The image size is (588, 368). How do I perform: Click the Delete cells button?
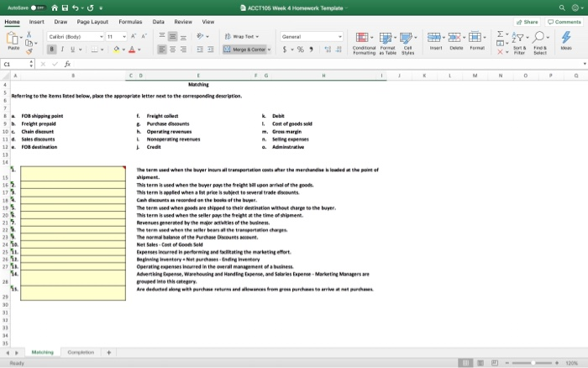(x=456, y=41)
